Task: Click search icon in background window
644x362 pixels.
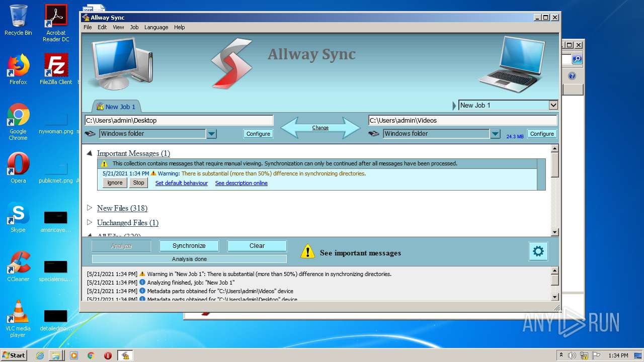Action: point(577,59)
